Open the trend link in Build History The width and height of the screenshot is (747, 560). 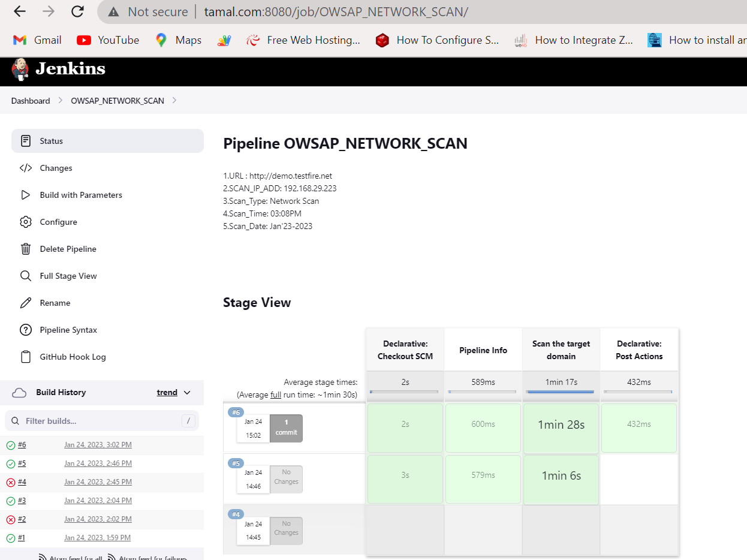point(167,393)
